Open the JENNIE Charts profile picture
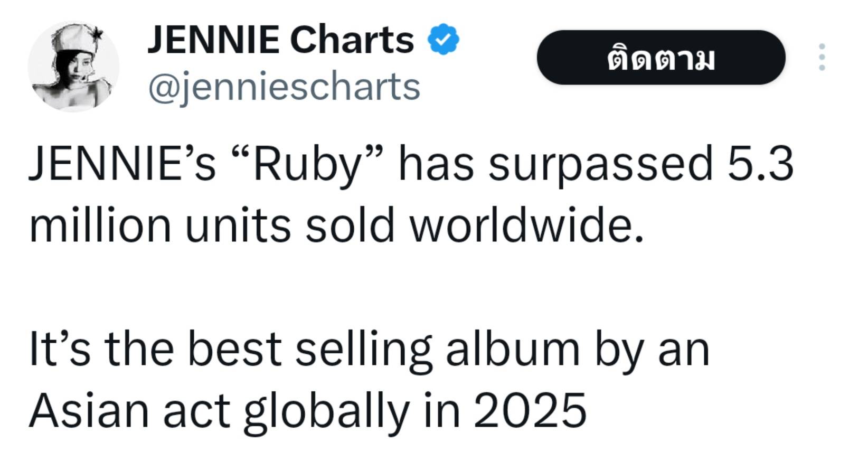The width and height of the screenshot is (868, 452). [x=73, y=66]
